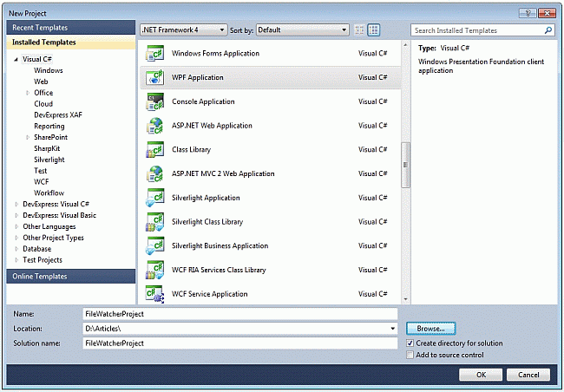Select the SharpKit tree item
The width and height of the screenshot is (564, 392).
47,148
